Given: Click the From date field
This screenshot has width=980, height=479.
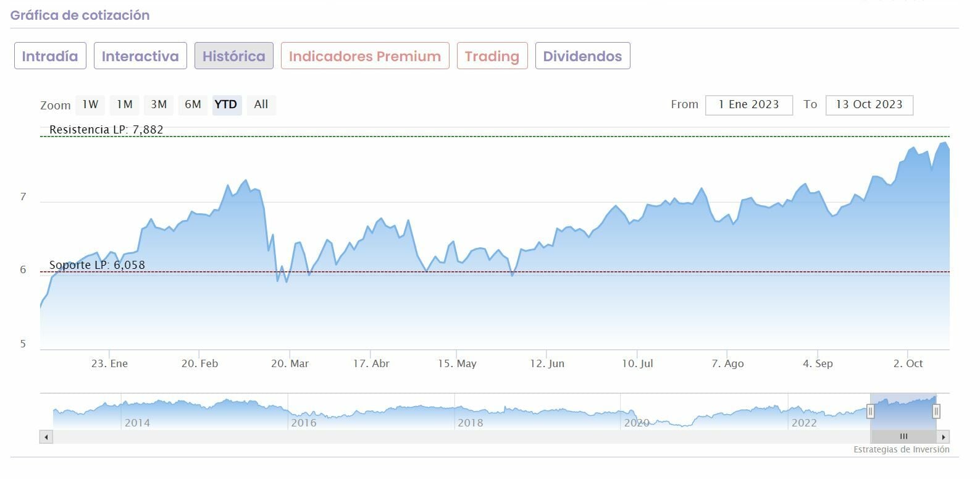Looking at the screenshot, I should tap(748, 104).
